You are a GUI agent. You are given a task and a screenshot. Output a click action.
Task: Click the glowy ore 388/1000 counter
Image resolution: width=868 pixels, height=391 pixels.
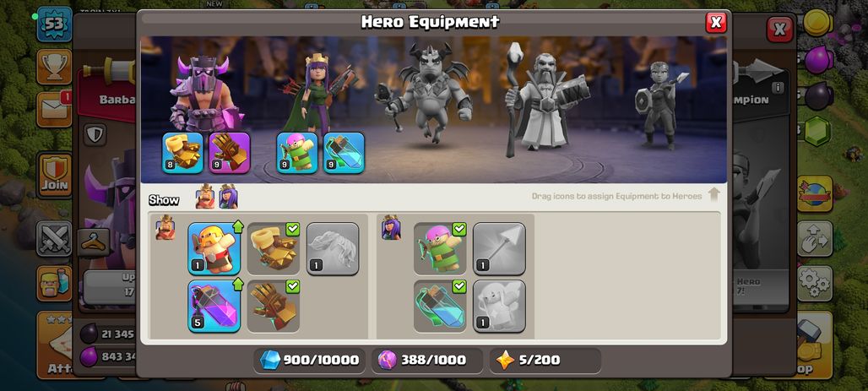426,361
